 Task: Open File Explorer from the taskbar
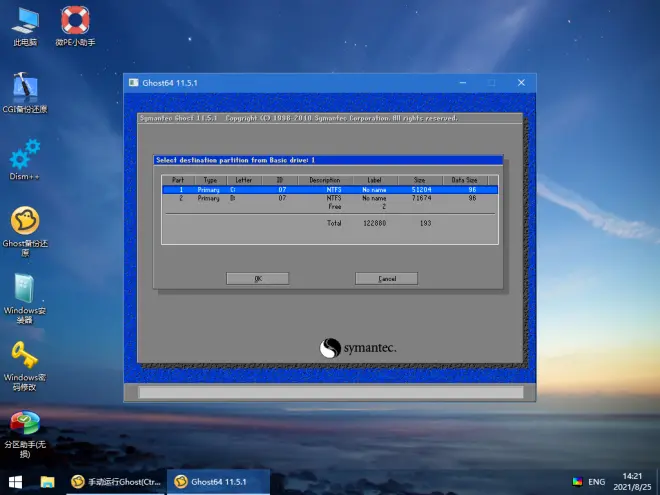coord(47,482)
